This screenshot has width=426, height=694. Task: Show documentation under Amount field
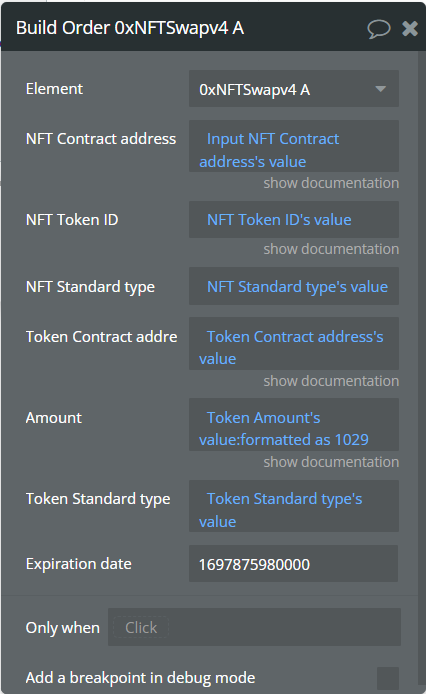331,462
